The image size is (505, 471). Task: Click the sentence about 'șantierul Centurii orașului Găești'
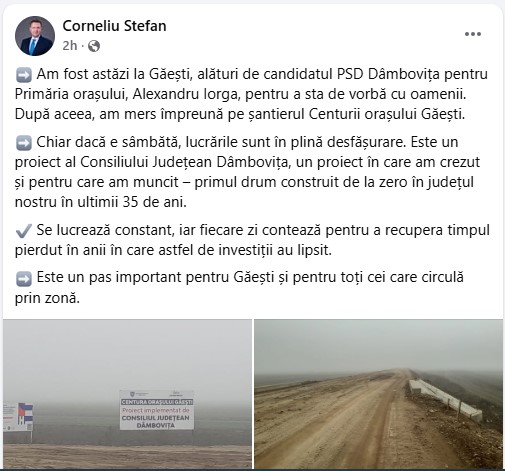(x=240, y=114)
